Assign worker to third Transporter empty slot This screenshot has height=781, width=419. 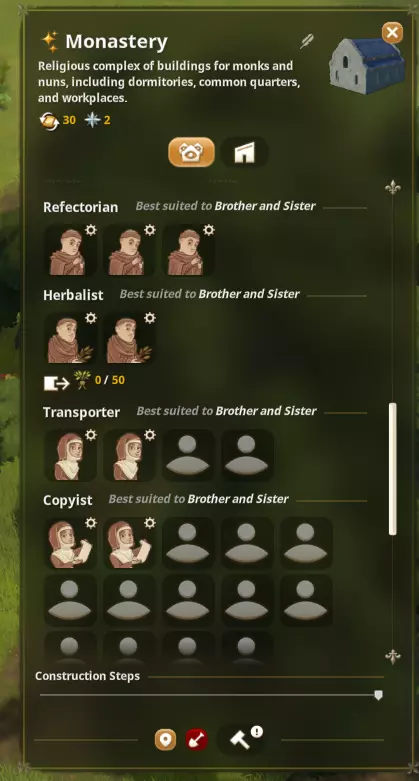coord(188,456)
